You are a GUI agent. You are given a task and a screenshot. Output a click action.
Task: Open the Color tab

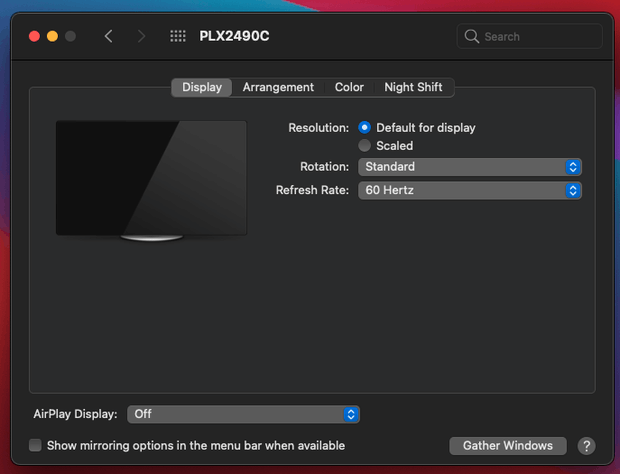[x=349, y=87]
